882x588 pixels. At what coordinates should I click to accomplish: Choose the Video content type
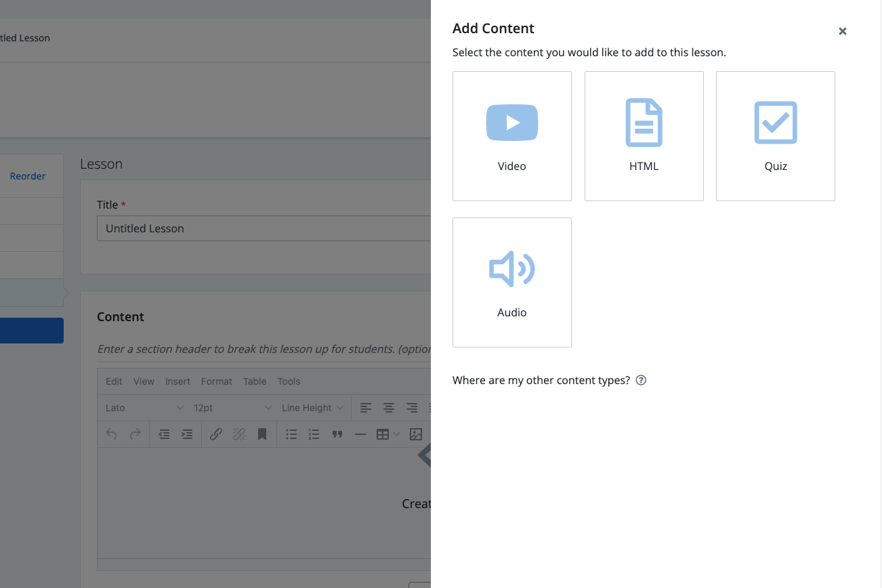[x=511, y=136]
